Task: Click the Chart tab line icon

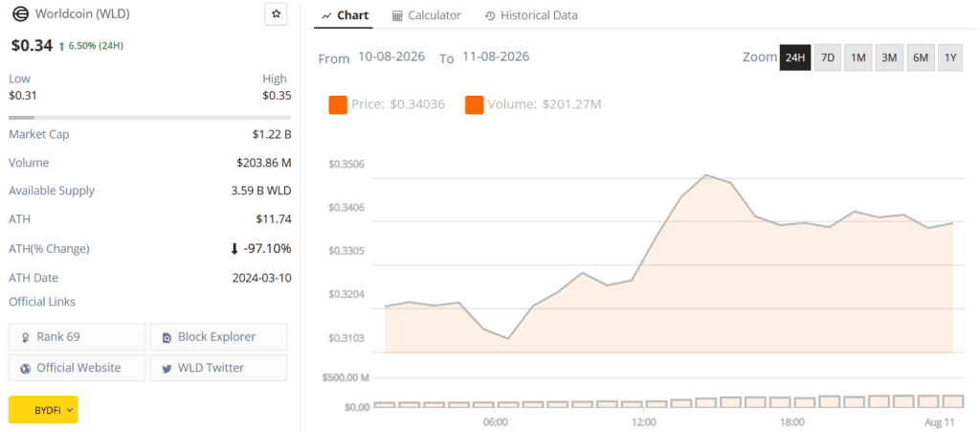Action: click(326, 15)
